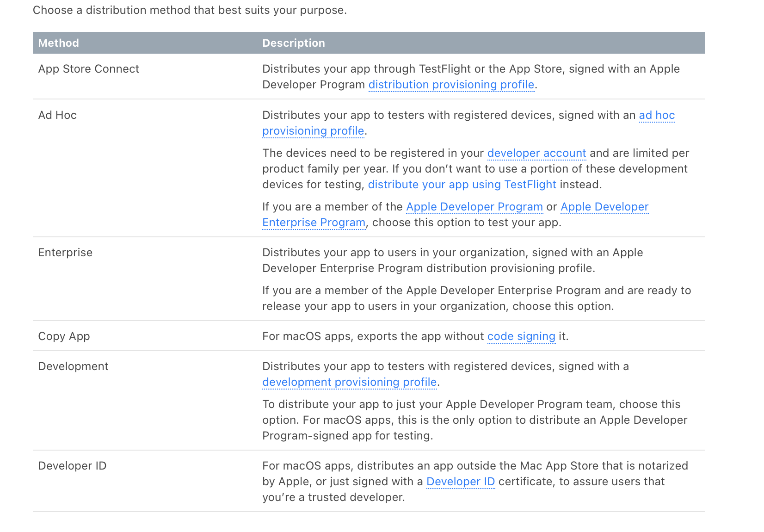This screenshot has height=532, width=764.
Task: Open the Apple Developer Program link
Action: tap(474, 207)
